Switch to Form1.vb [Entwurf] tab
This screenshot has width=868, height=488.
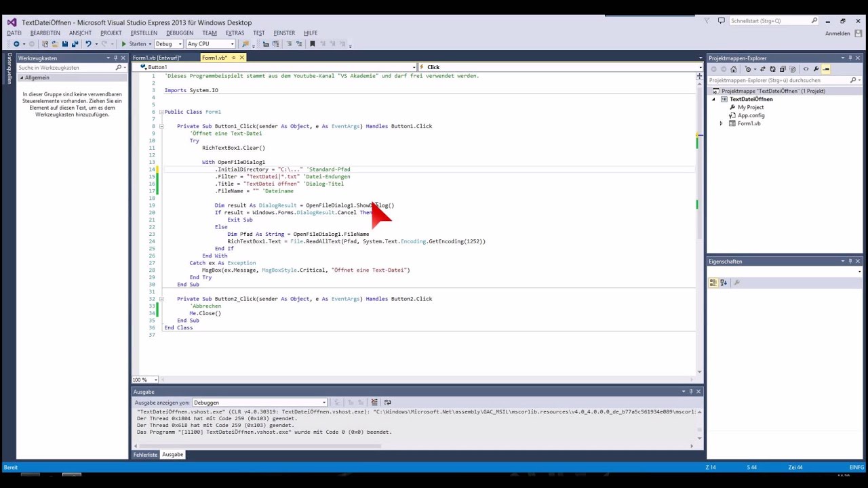pos(157,58)
